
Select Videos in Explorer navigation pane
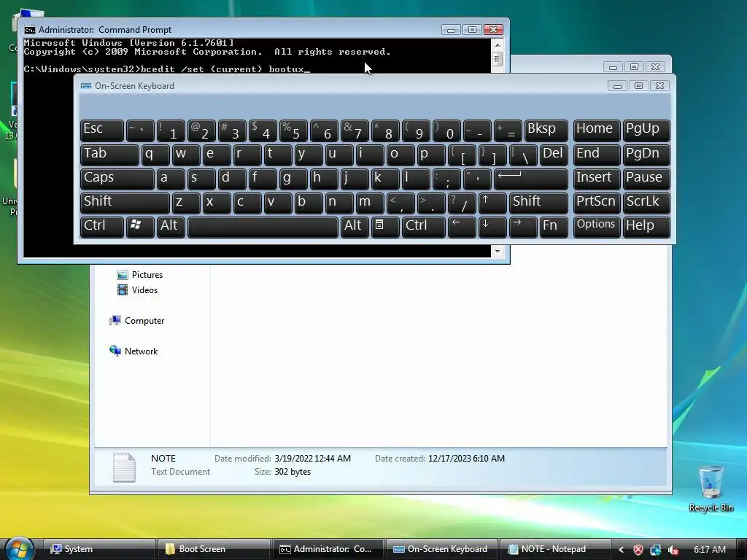pos(137,290)
